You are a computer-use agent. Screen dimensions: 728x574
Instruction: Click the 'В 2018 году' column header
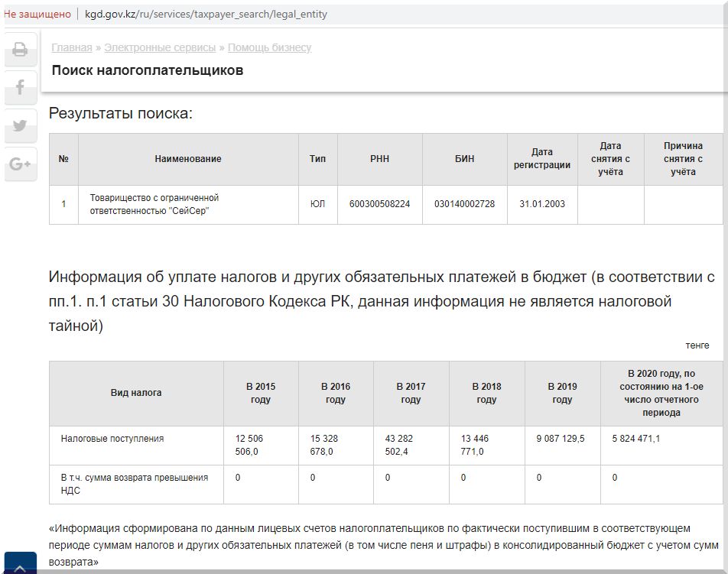coord(486,393)
